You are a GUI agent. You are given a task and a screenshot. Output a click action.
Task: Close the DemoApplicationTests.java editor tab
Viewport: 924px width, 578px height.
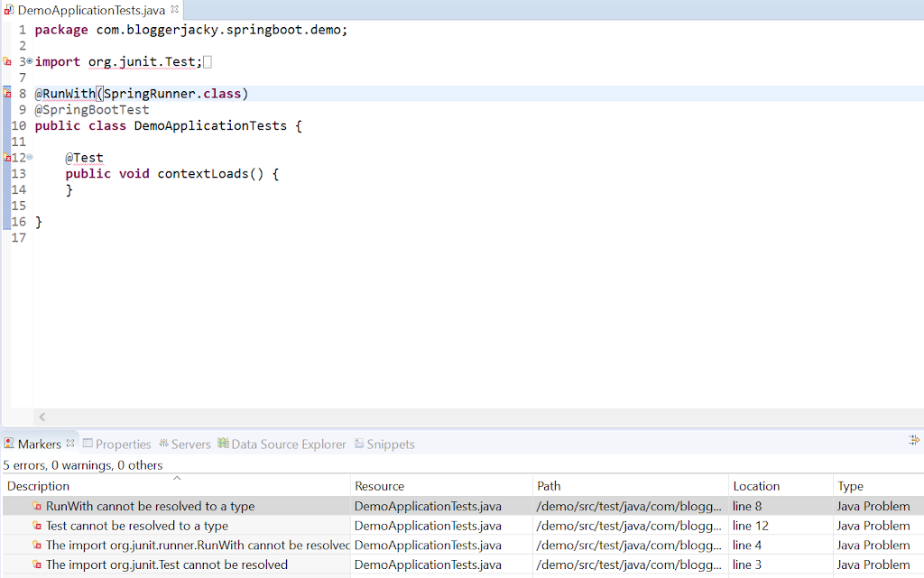174,10
